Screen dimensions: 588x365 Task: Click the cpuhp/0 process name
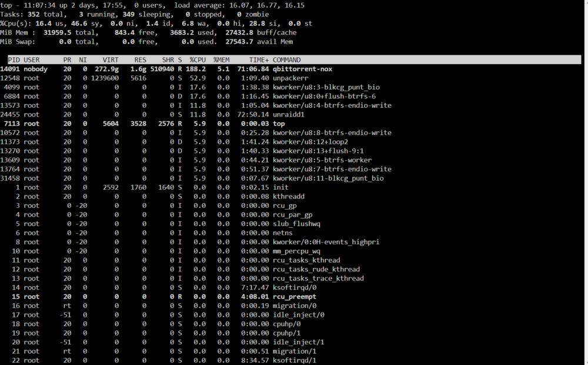pyautogui.click(x=286, y=324)
